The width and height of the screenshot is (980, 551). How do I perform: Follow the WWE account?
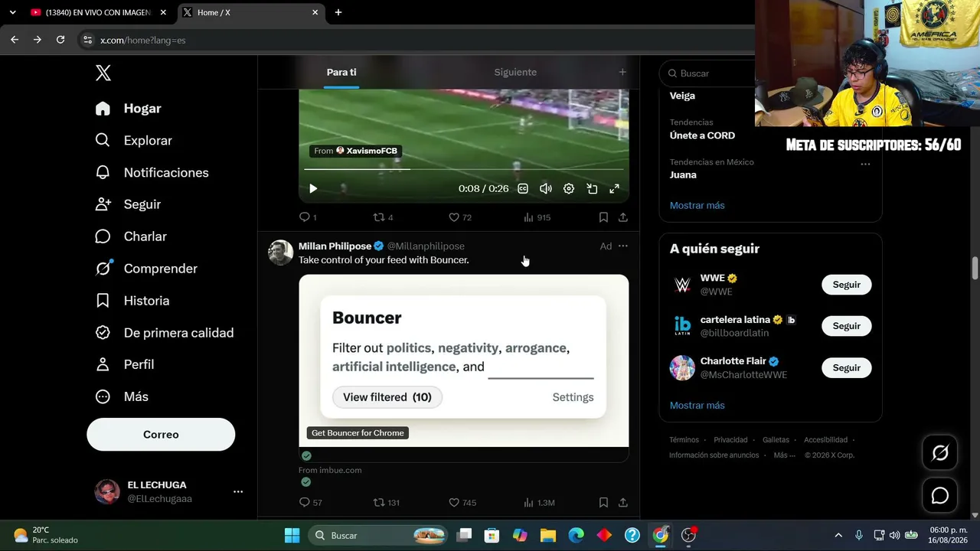[847, 285]
